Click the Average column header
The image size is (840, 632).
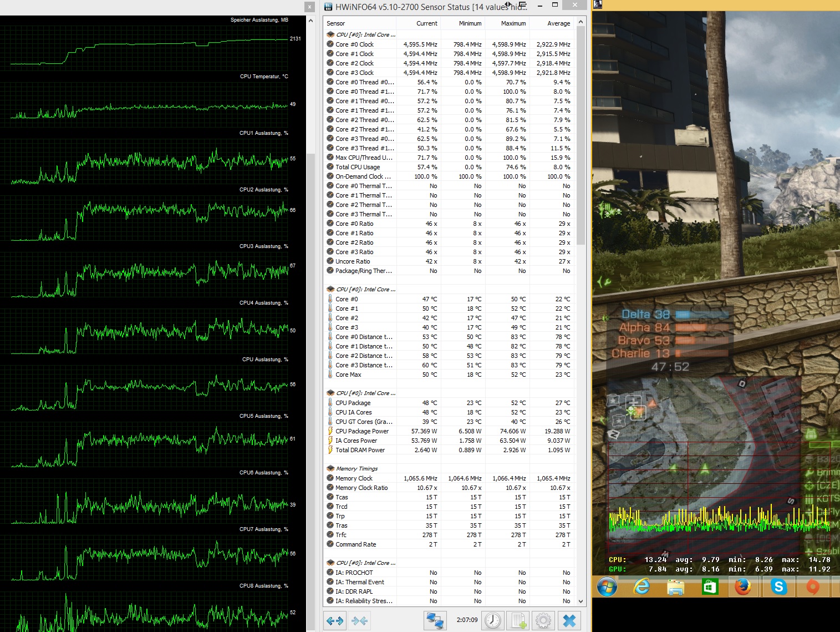[x=552, y=23]
